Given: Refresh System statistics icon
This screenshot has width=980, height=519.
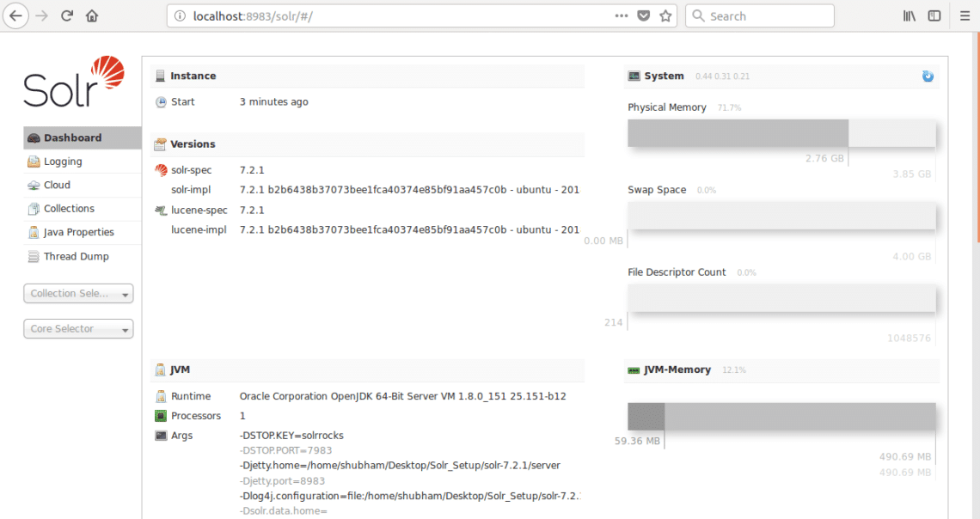Looking at the screenshot, I should [x=928, y=76].
